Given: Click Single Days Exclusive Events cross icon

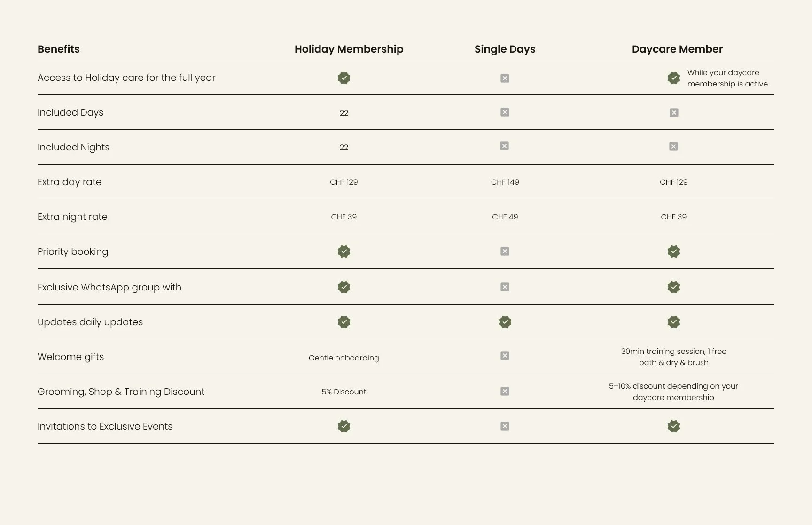Looking at the screenshot, I should click(x=505, y=426).
